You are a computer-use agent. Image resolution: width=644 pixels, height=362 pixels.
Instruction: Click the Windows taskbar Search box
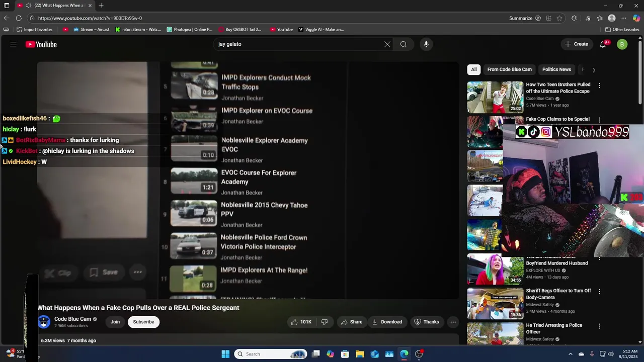(271, 354)
